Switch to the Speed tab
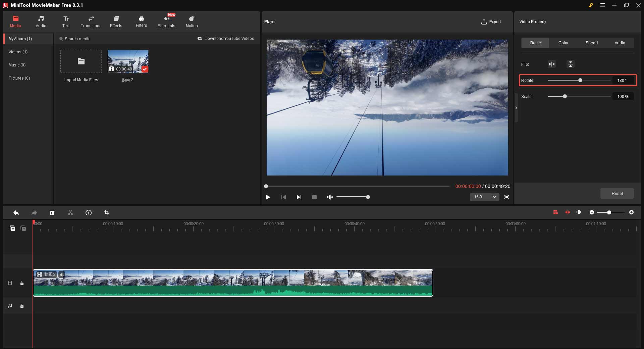The width and height of the screenshot is (644, 349). pyautogui.click(x=591, y=43)
